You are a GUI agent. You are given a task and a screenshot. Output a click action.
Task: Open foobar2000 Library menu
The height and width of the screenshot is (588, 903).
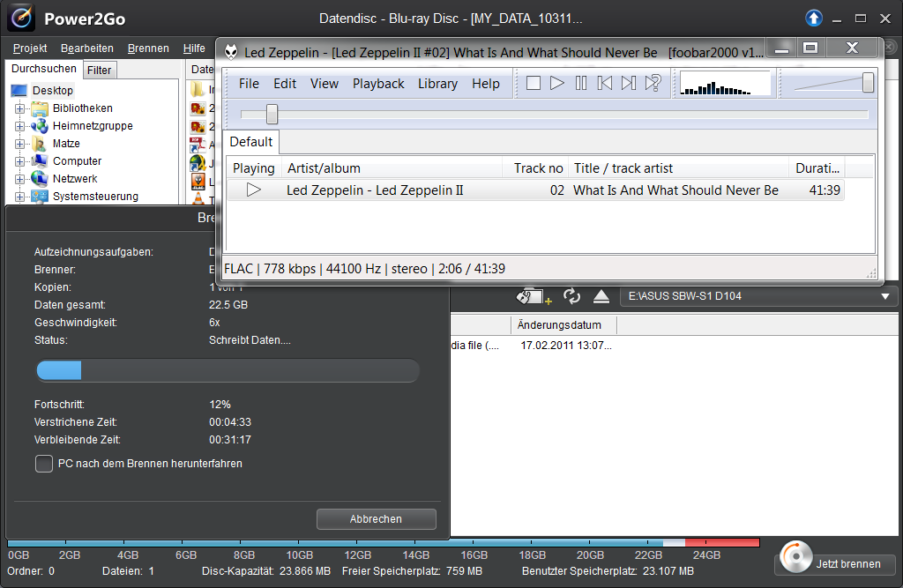(x=437, y=84)
